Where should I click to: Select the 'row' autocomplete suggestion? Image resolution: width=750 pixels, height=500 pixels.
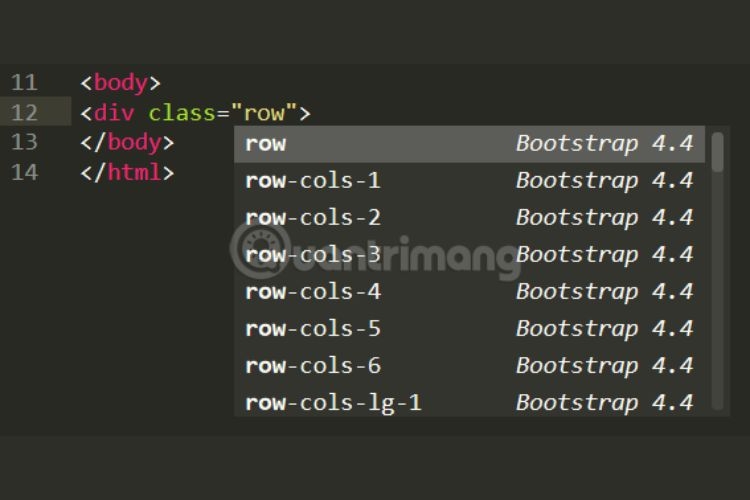click(x=469, y=144)
